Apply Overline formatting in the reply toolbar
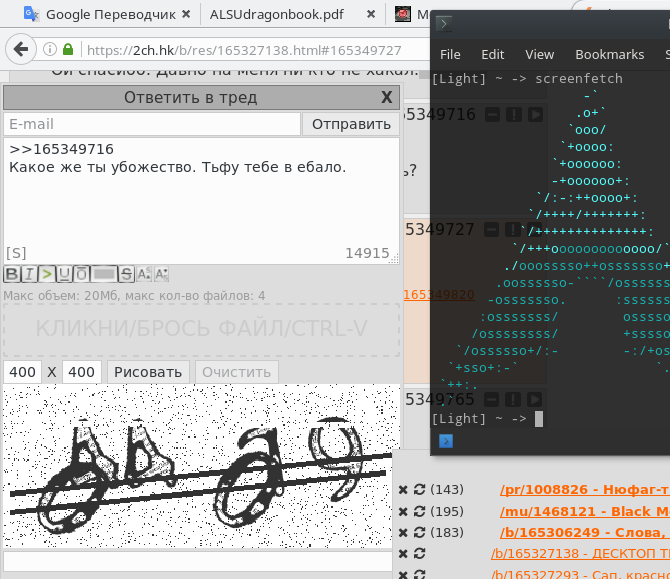Screen dimensions: 670x579 [x=81, y=274]
